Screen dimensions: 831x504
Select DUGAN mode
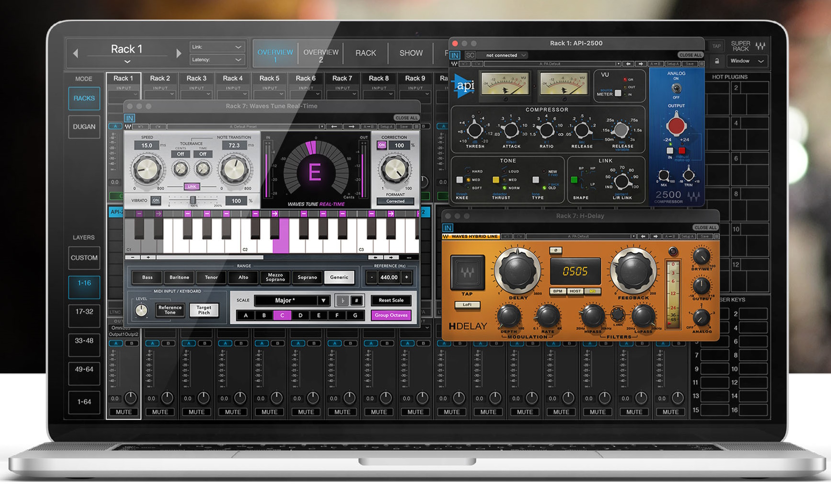tap(84, 127)
